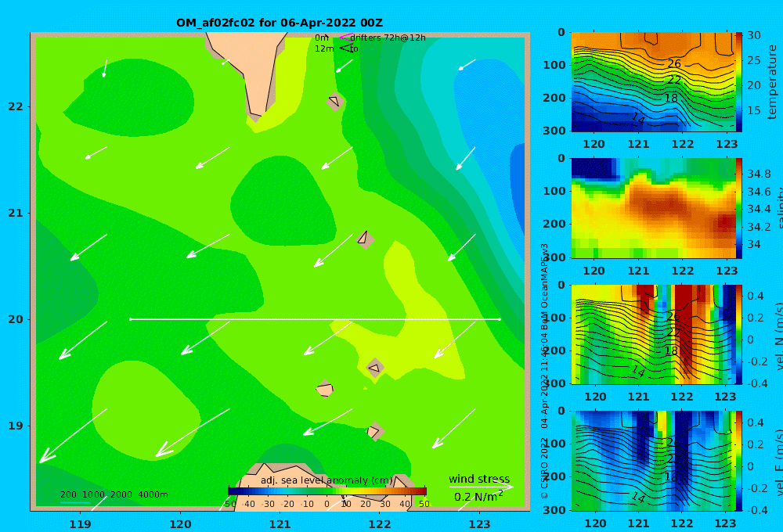Image resolution: width=783 pixels, height=532 pixels.
Task: Click depth label 200 on the salinity panel
Action: (x=554, y=224)
